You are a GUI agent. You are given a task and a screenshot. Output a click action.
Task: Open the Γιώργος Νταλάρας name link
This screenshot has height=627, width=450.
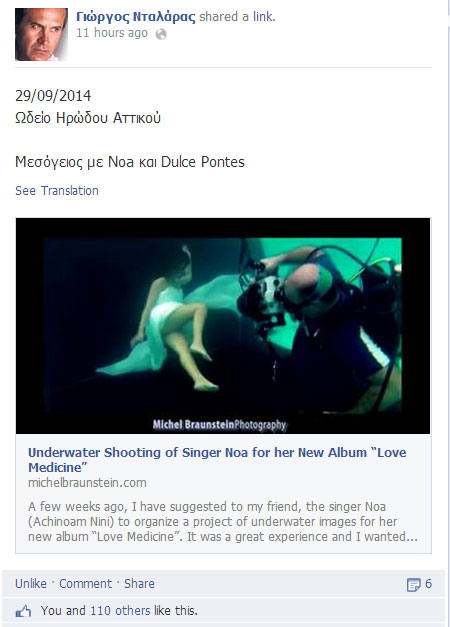tap(136, 17)
